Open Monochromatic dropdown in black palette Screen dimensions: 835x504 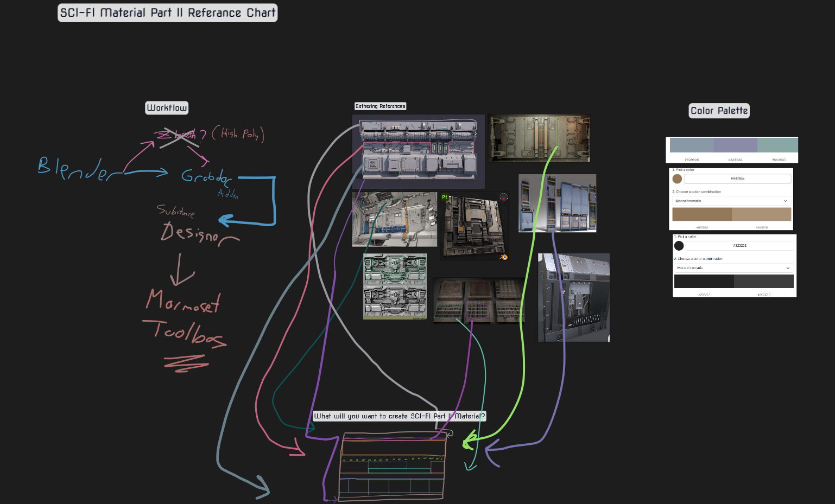[734, 268]
